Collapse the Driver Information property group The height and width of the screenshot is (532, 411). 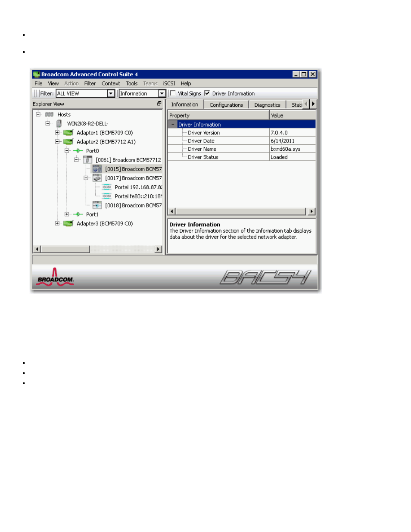click(x=173, y=124)
